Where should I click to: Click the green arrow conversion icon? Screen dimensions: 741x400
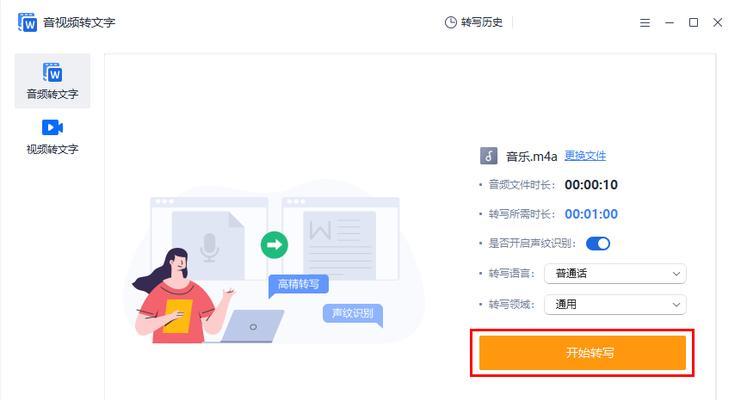[274, 245]
